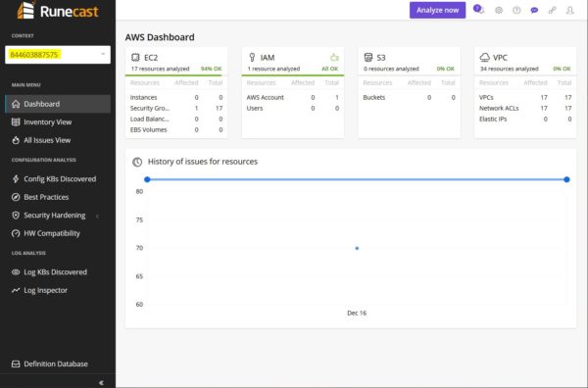Collapse the sidebar with double chevron

pyautogui.click(x=101, y=382)
